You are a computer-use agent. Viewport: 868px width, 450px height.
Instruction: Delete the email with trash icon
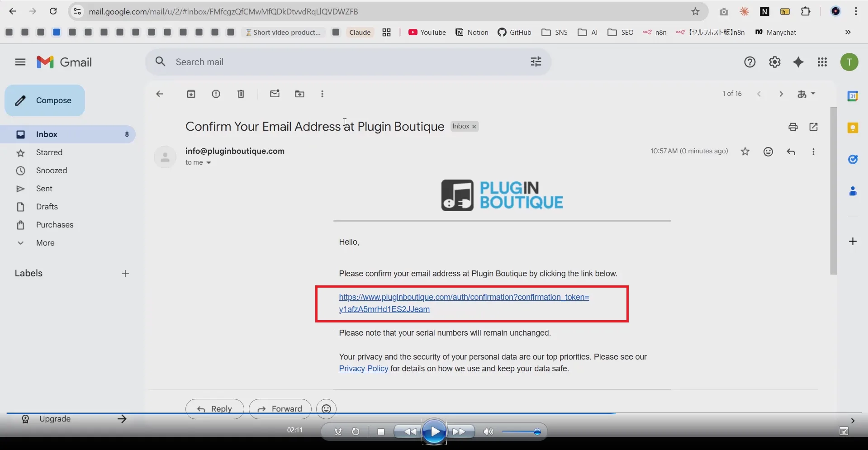pos(241,94)
